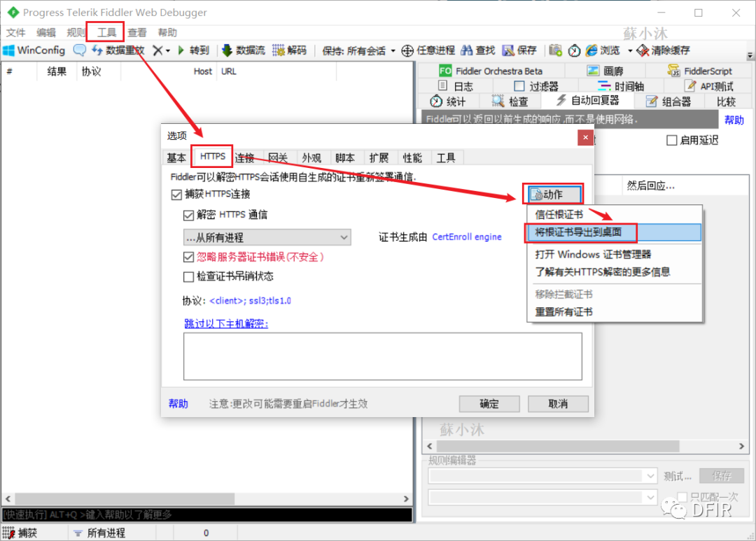Image resolution: width=756 pixels, height=541 pixels.
Task: Open the File (文件) menu
Action: click(x=15, y=32)
